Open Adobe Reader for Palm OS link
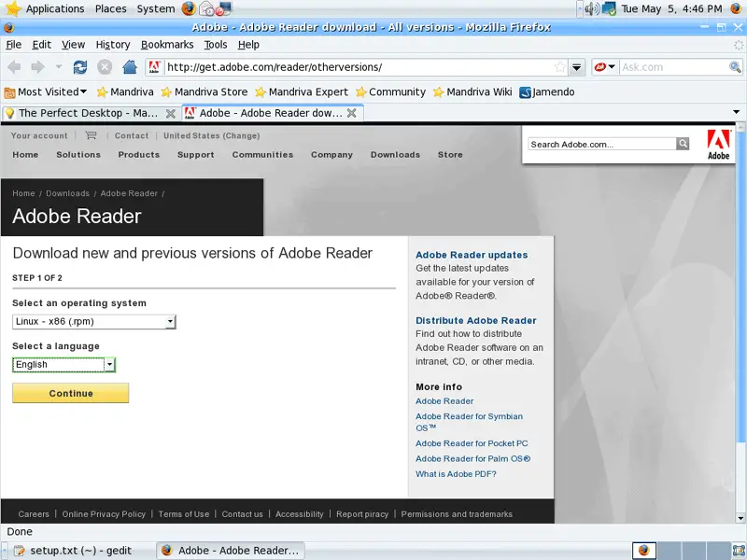Screen dimensions: 747x560 (x=472, y=459)
